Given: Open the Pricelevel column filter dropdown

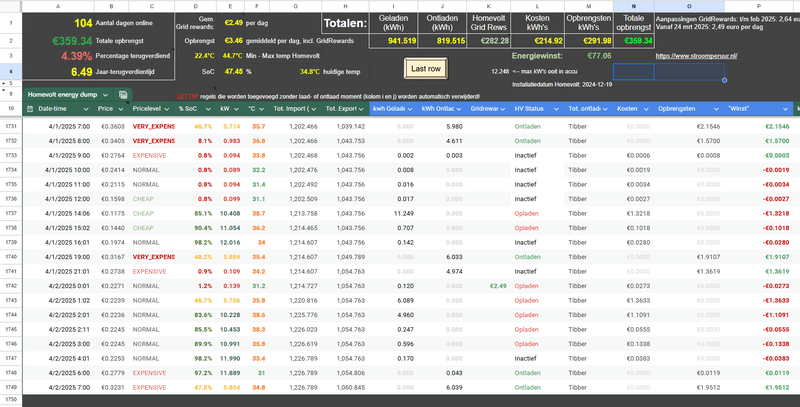Looking at the screenshot, I should click(166, 109).
